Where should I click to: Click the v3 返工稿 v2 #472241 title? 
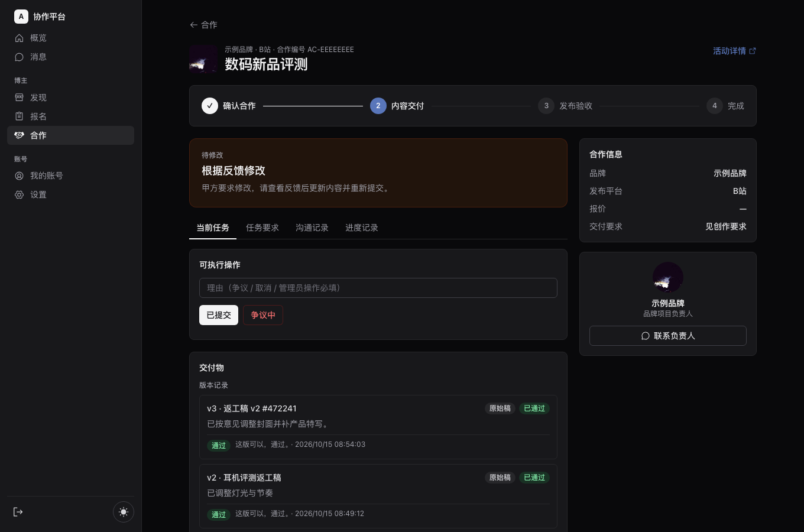point(252,408)
